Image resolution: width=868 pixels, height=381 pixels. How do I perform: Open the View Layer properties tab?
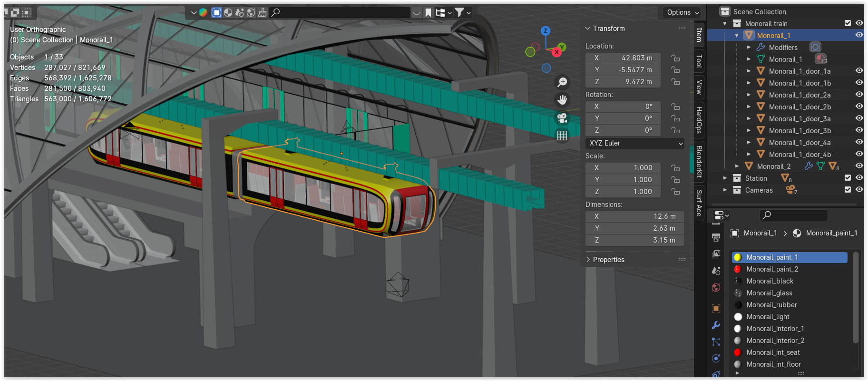tap(716, 254)
